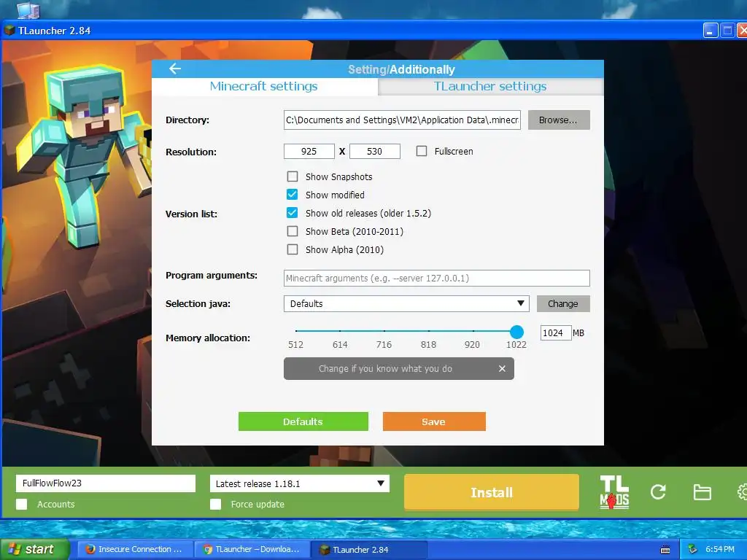Viewport: 747px width, 560px height.
Task: Click the memory value field 1024
Action: pos(555,332)
